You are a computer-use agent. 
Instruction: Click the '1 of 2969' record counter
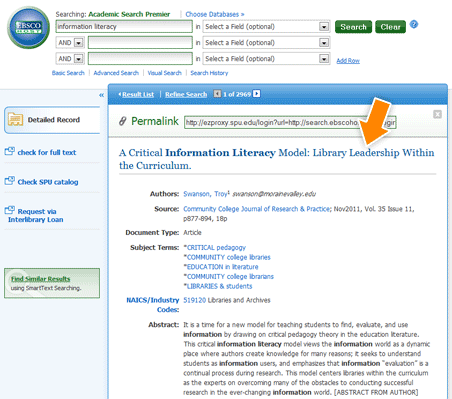click(x=237, y=94)
